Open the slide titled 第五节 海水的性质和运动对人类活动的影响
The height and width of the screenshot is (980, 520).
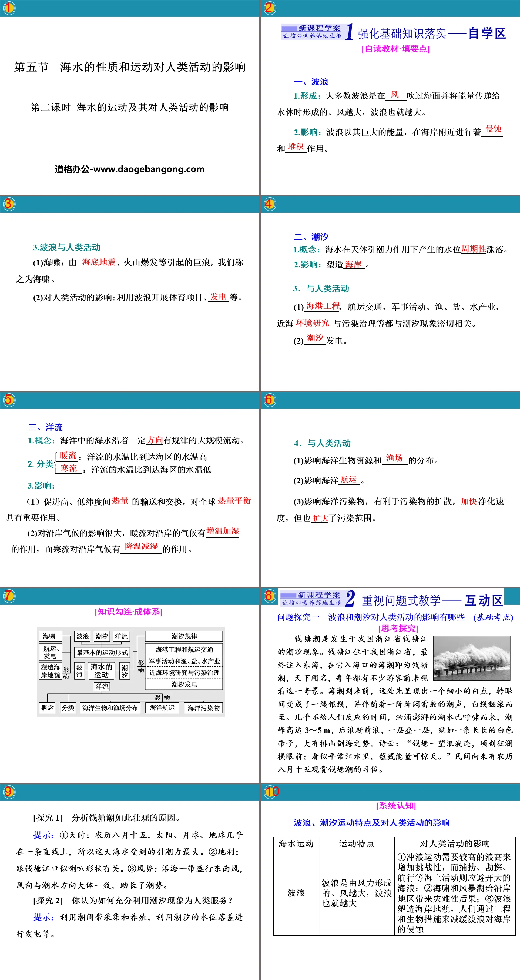click(x=130, y=67)
